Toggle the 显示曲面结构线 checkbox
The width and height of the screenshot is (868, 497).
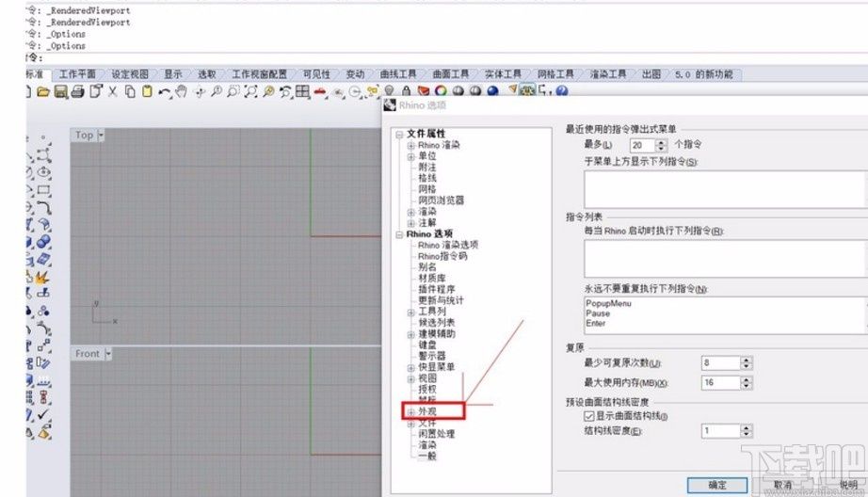(589, 416)
